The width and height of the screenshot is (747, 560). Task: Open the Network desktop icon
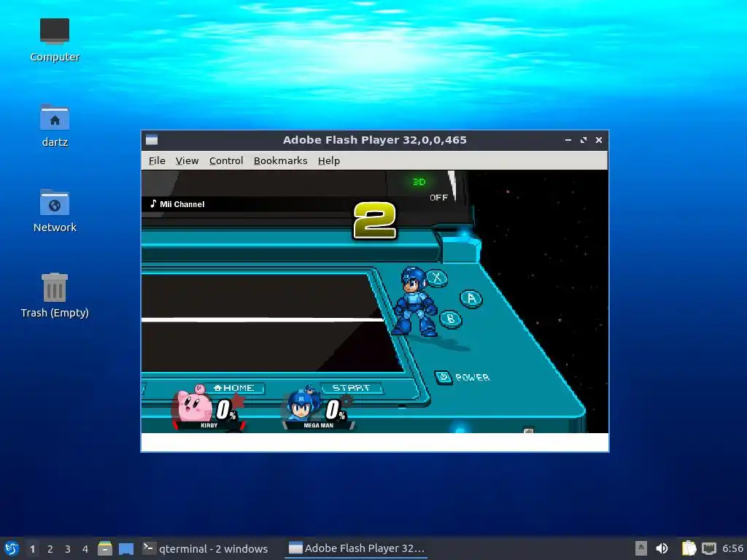click(x=55, y=211)
